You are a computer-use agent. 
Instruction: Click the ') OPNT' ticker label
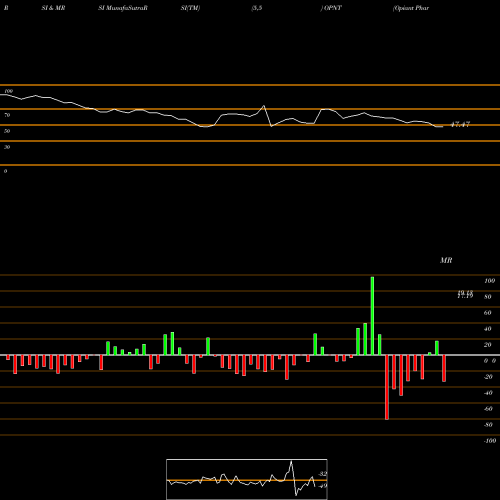pyautogui.click(x=331, y=8)
